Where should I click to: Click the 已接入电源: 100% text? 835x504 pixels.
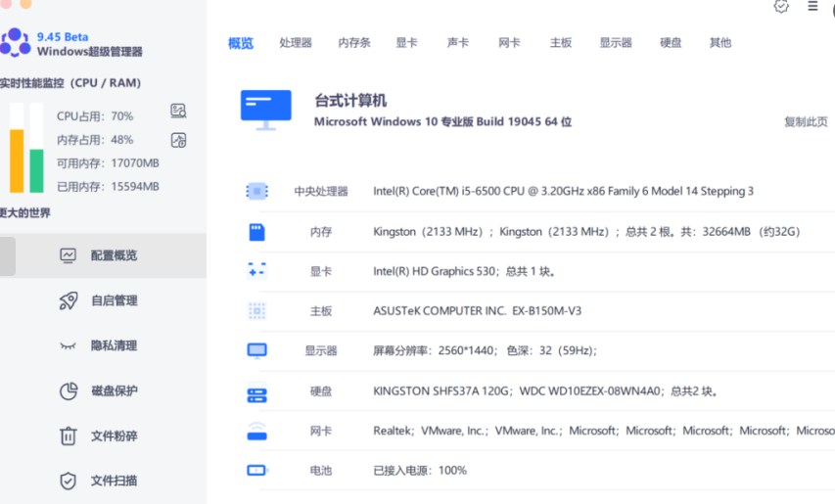point(420,471)
